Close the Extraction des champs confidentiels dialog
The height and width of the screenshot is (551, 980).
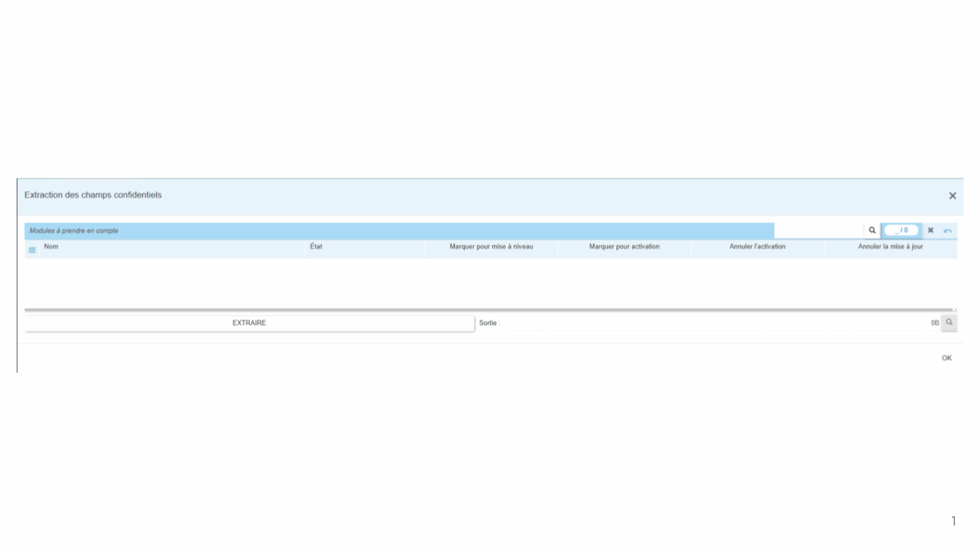tap(952, 196)
